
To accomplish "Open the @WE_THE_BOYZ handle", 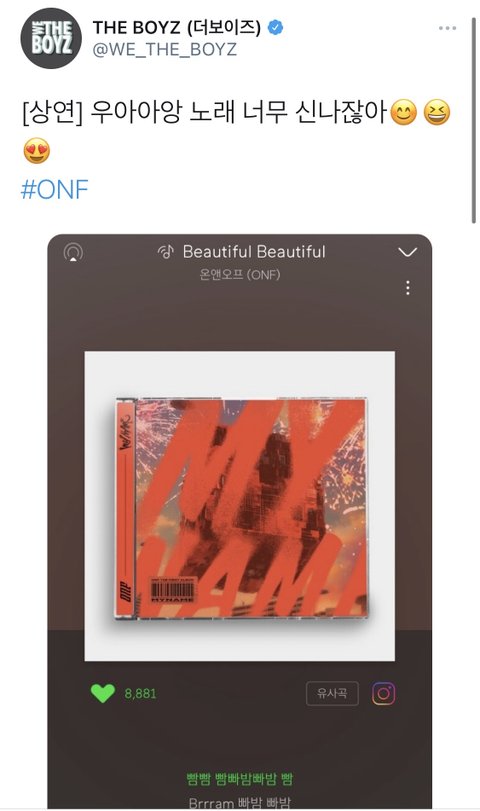I will point(164,50).
